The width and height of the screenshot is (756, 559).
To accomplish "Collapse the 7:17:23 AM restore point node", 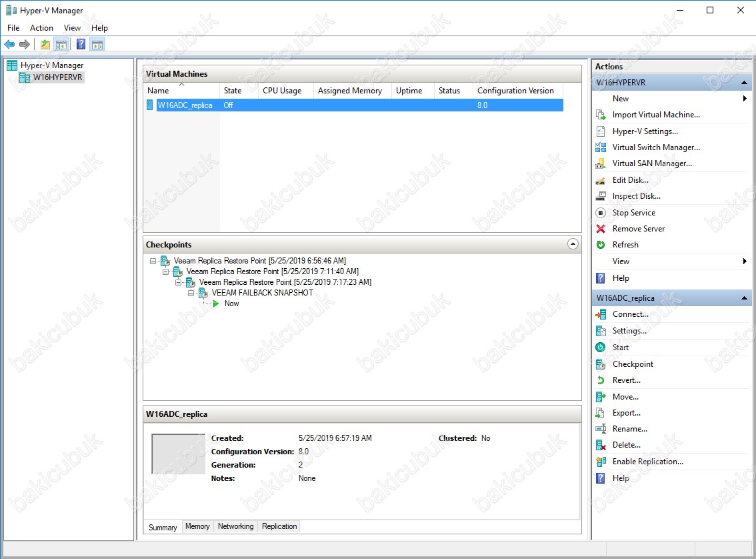I will click(178, 282).
